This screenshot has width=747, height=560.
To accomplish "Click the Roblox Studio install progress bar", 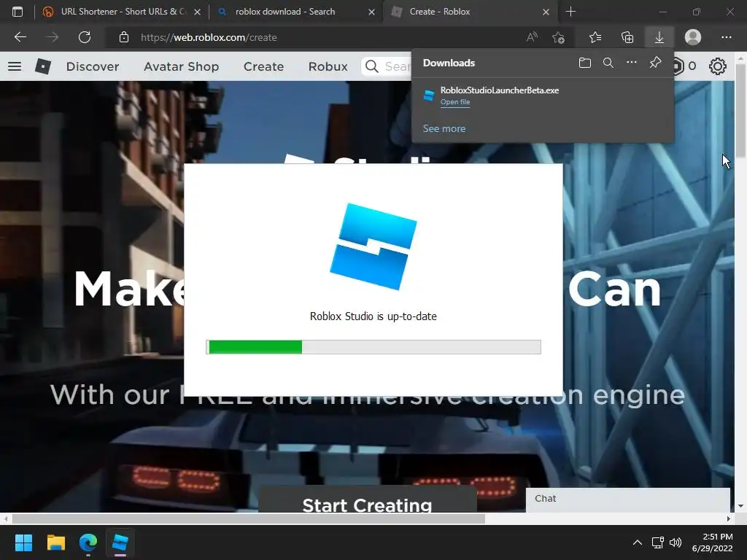I will tap(373, 346).
